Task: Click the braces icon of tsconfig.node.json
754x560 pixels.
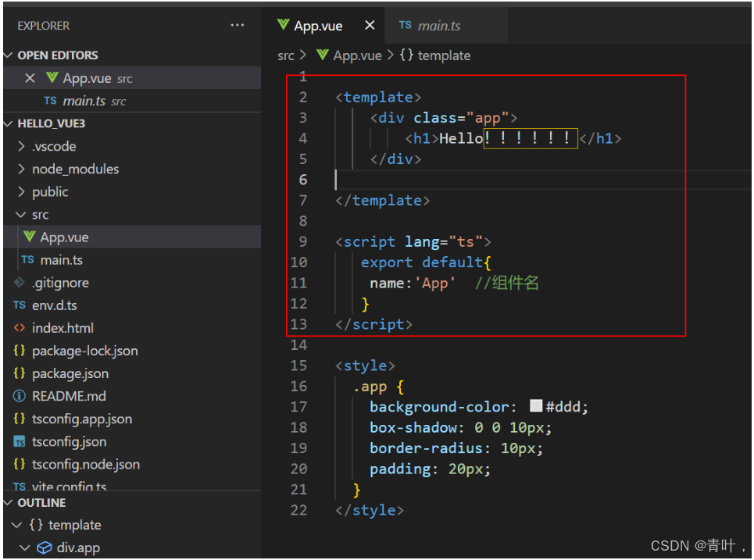Action: point(20,464)
